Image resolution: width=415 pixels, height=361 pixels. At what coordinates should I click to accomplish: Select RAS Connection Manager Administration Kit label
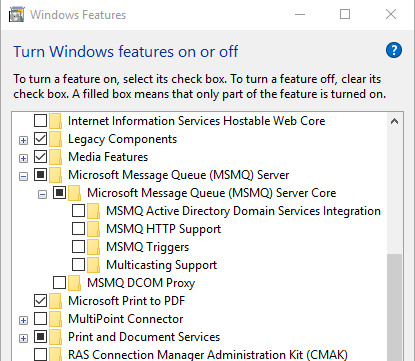[x=208, y=355]
